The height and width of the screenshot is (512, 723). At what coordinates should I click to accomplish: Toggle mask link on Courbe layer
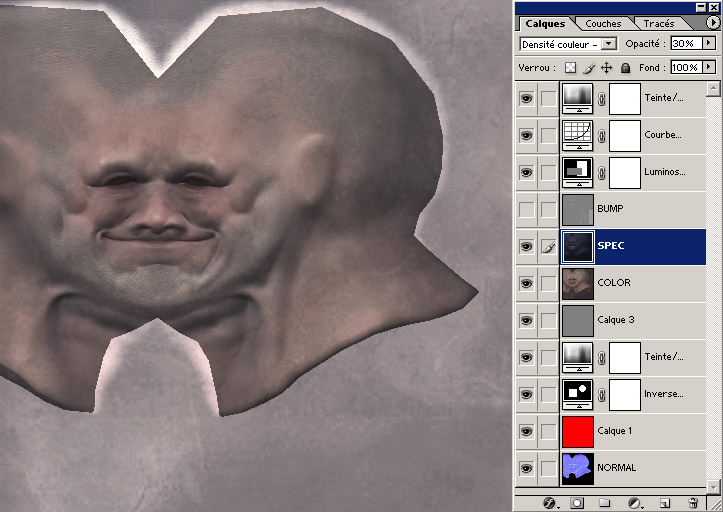click(601, 136)
